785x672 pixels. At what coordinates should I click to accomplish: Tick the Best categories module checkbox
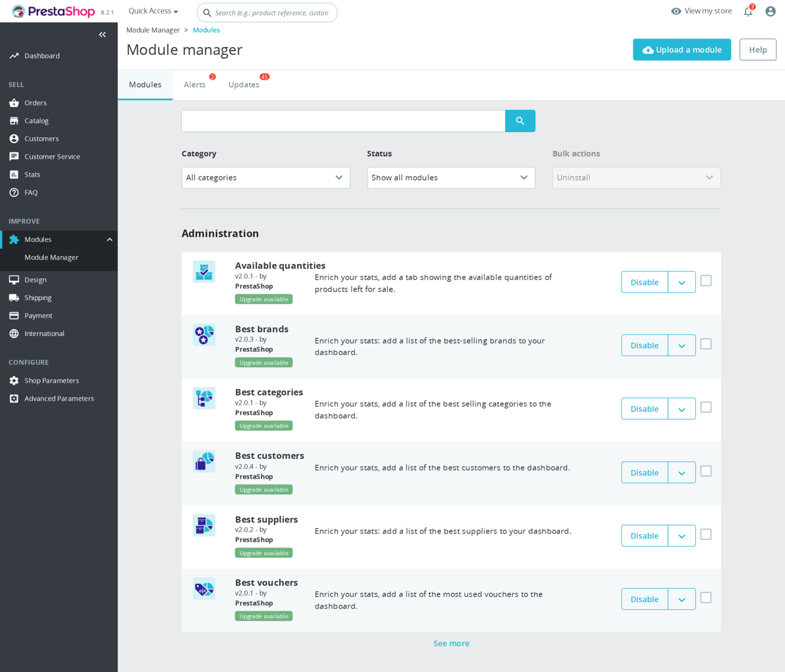(x=706, y=407)
